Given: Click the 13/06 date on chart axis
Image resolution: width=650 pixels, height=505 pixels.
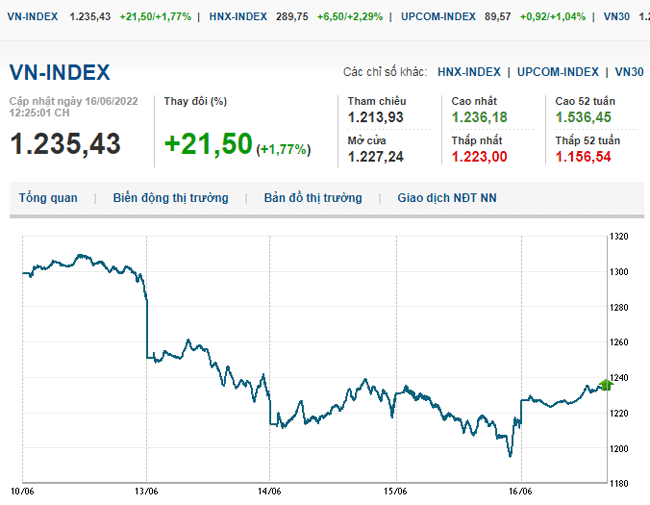Looking at the screenshot, I should tap(146, 491).
